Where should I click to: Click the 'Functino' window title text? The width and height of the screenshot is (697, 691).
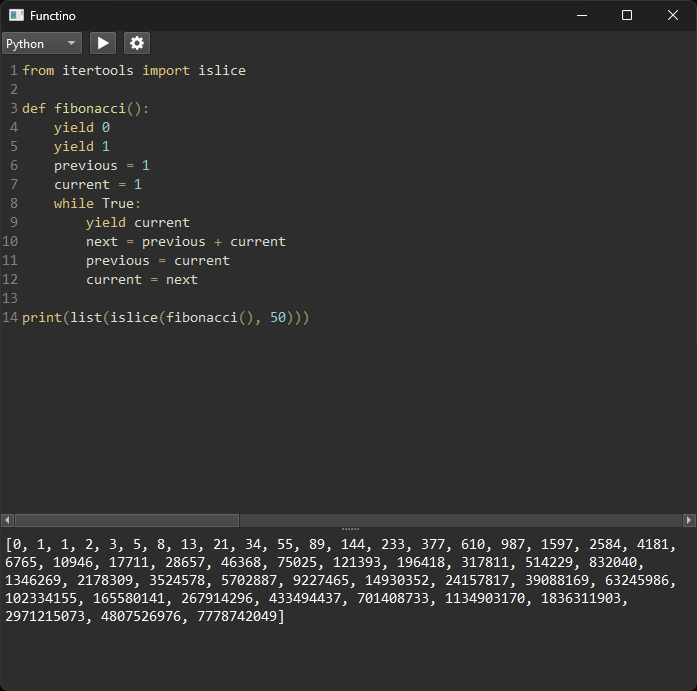[53, 16]
